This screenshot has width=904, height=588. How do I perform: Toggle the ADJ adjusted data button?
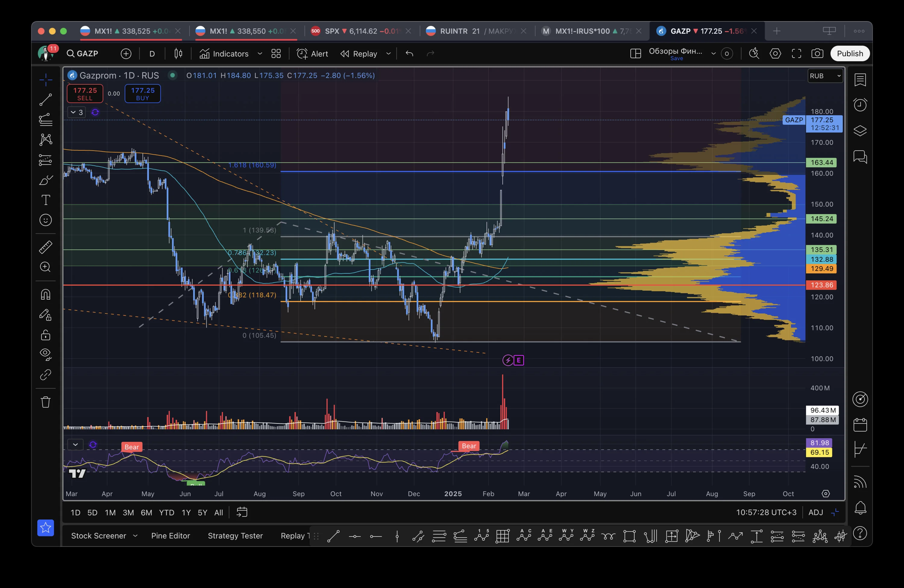815,512
